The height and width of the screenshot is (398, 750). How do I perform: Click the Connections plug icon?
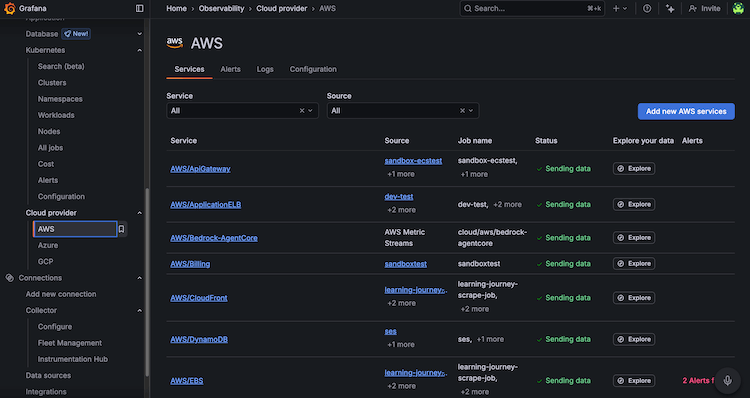[x=10, y=278]
